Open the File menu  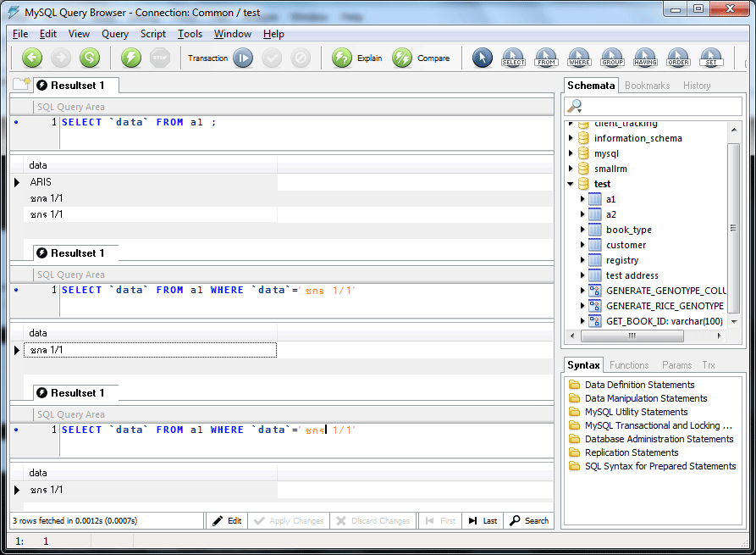(20, 34)
